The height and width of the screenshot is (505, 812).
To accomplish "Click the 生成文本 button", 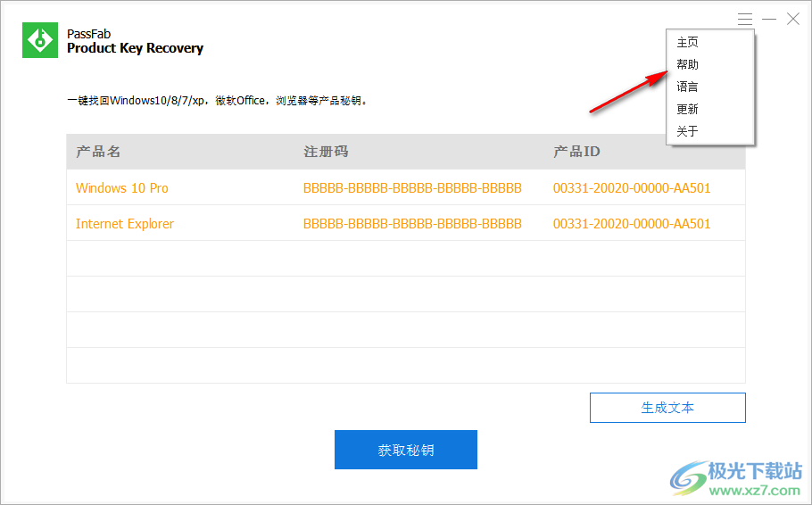I will click(667, 408).
